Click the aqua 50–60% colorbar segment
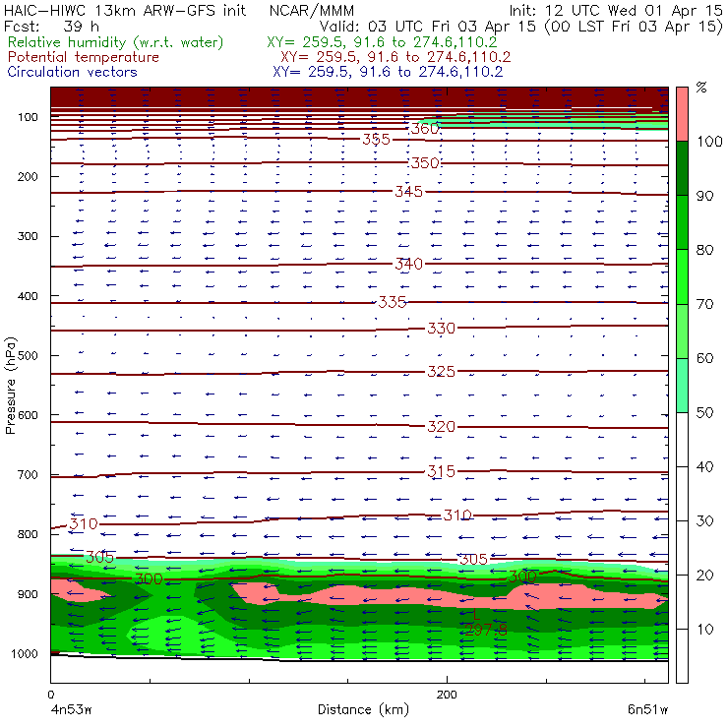 [x=682, y=386]
